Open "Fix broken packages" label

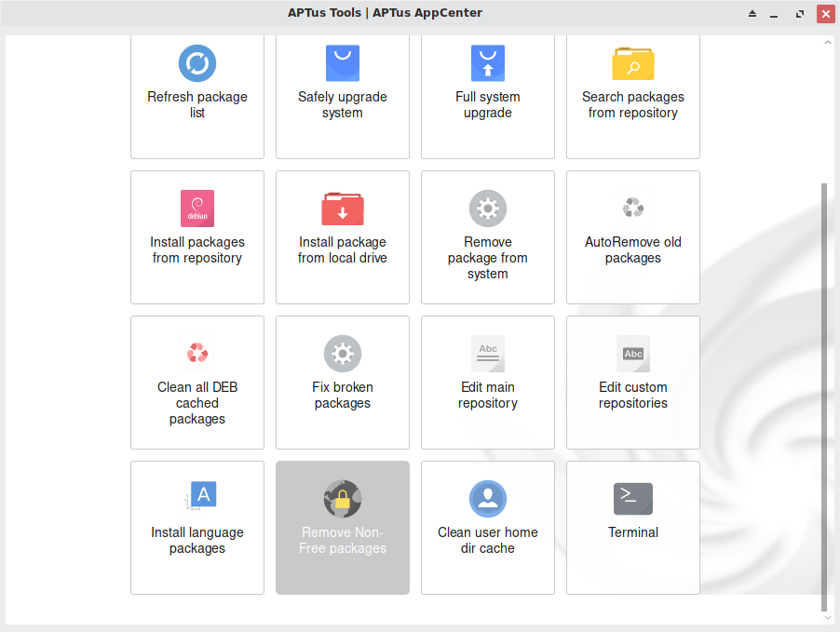point(343,395)
